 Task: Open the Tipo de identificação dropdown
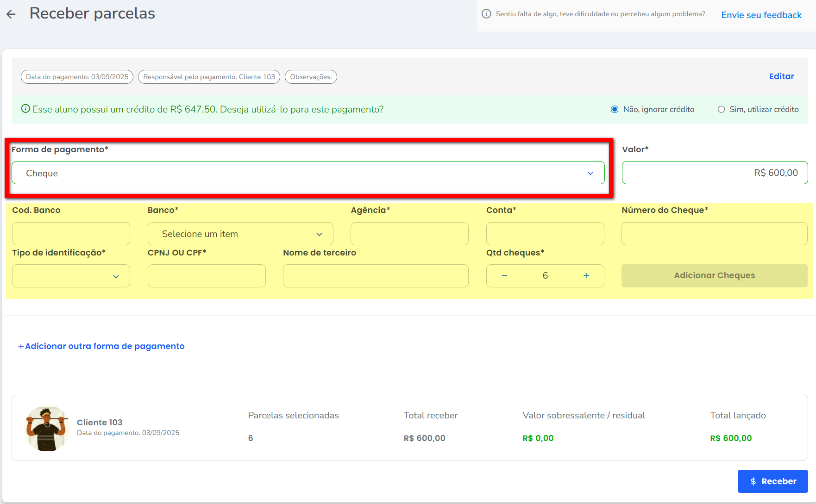click(x=71, y=276)
